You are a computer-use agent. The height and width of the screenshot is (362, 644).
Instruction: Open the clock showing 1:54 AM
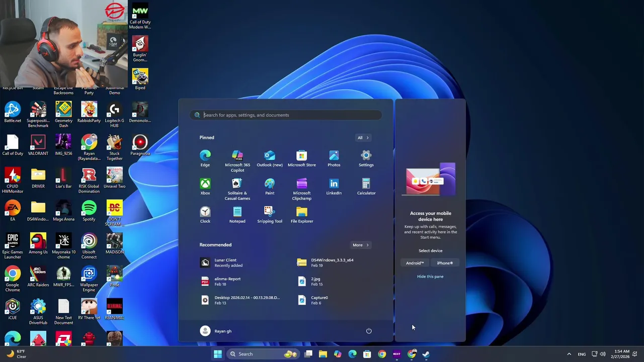pyautogui.click(x=621, y=354)
